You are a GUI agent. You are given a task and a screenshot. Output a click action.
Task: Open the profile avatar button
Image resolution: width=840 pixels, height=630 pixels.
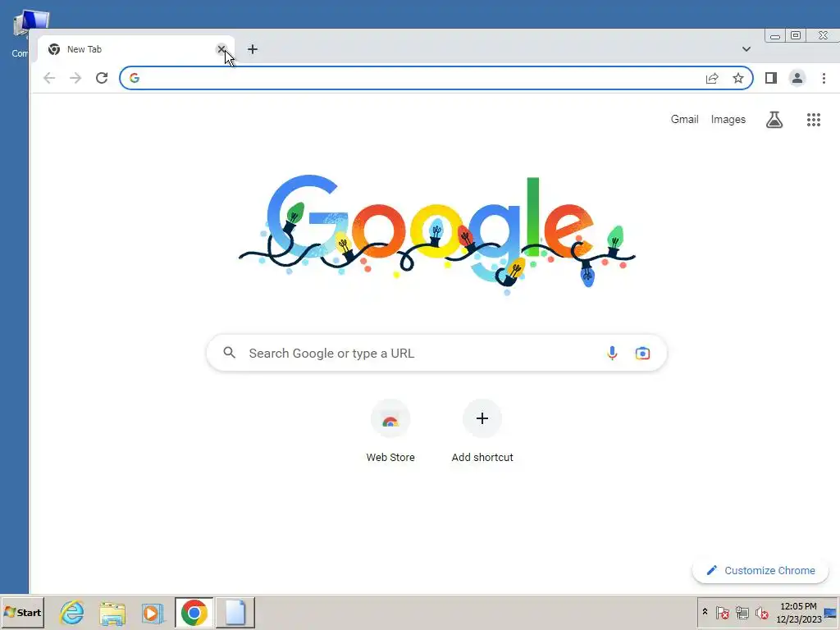pyautogui.click(x=797, y=78)
